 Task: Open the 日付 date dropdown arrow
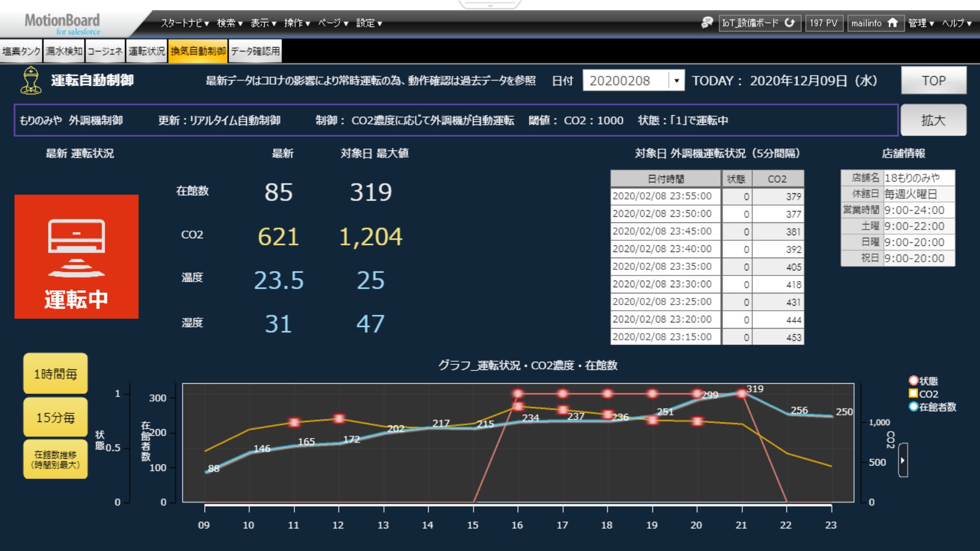coord(676,81)
